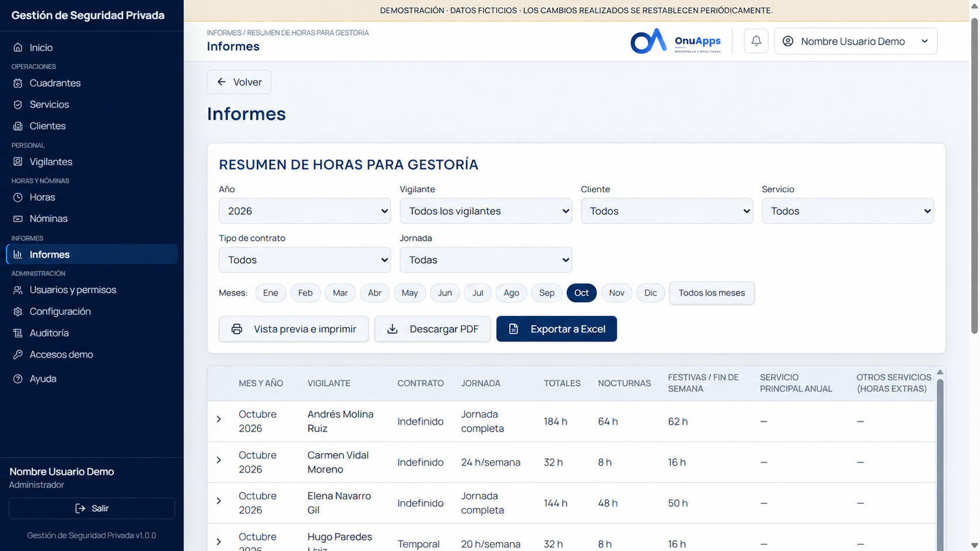Click the Servicios shield icon
Viewport: 980px width, 551px height.
click(18, 104)
